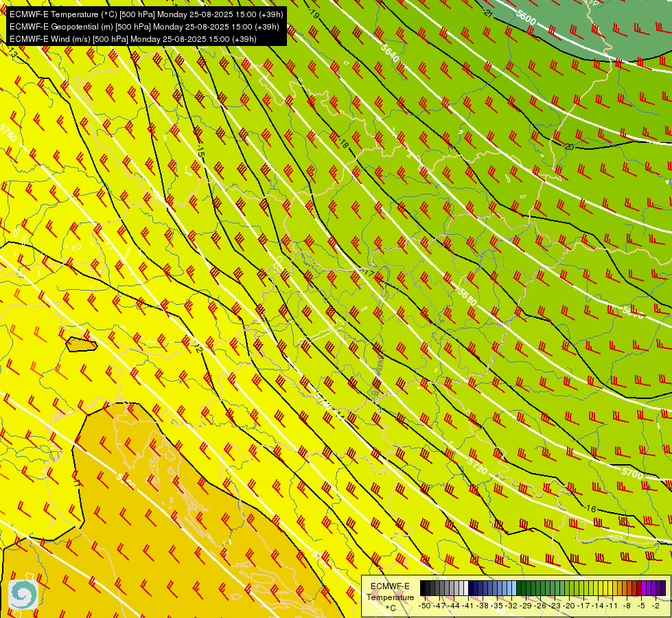Click the -32 value in legend scale
672x618 pixels.
511,606
